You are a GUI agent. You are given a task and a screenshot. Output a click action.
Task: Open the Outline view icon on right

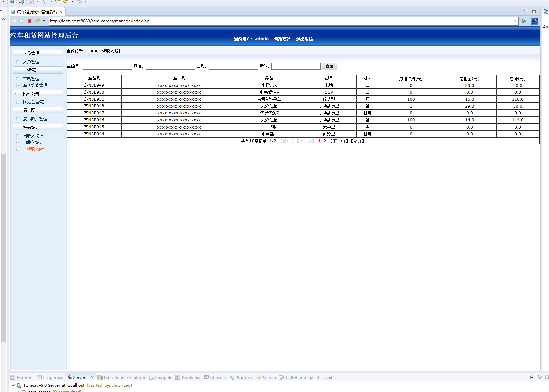[x=546, y=12]
